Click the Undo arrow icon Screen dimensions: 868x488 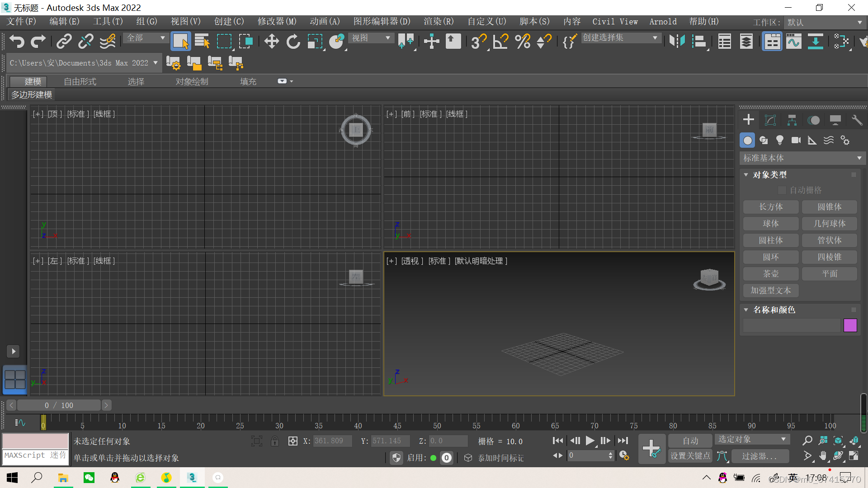17,42
